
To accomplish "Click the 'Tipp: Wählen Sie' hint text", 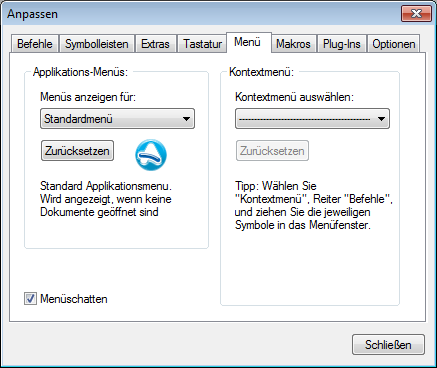I will [x=314, y=205].
